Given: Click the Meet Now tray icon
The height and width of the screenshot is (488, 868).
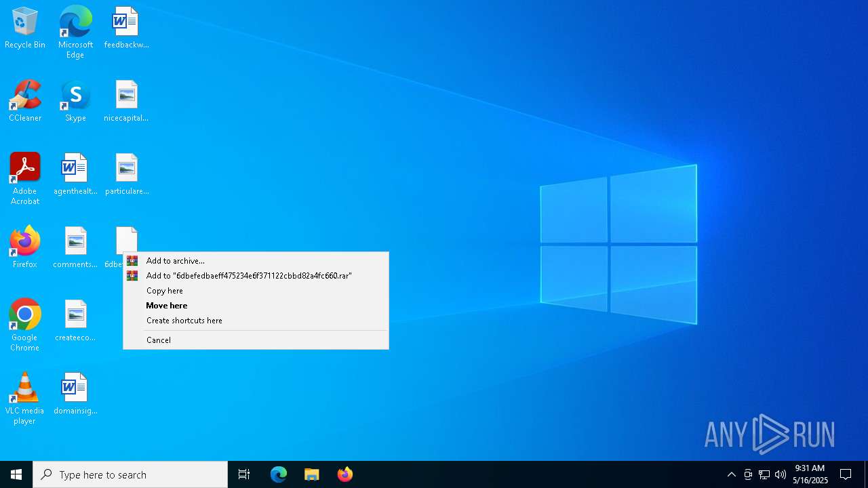Looking at the screenshot, I should (x=748, y=474).
